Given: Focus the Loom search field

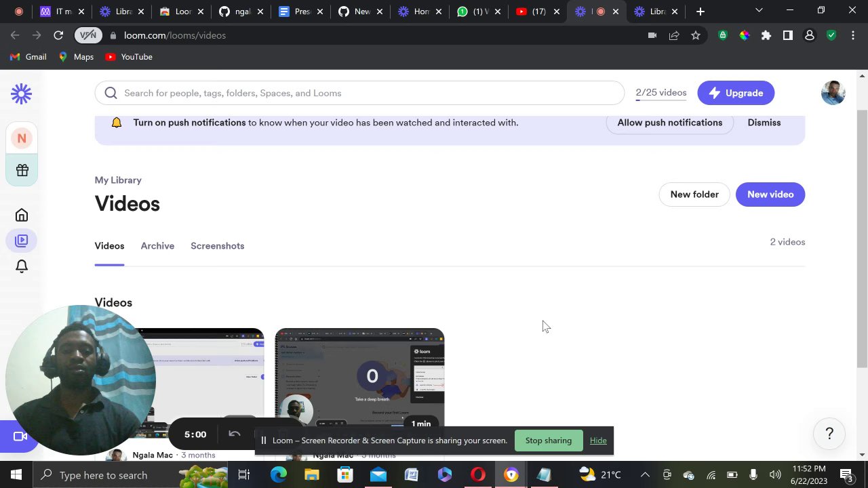Looking at the screenshot, I should point(359,93).
